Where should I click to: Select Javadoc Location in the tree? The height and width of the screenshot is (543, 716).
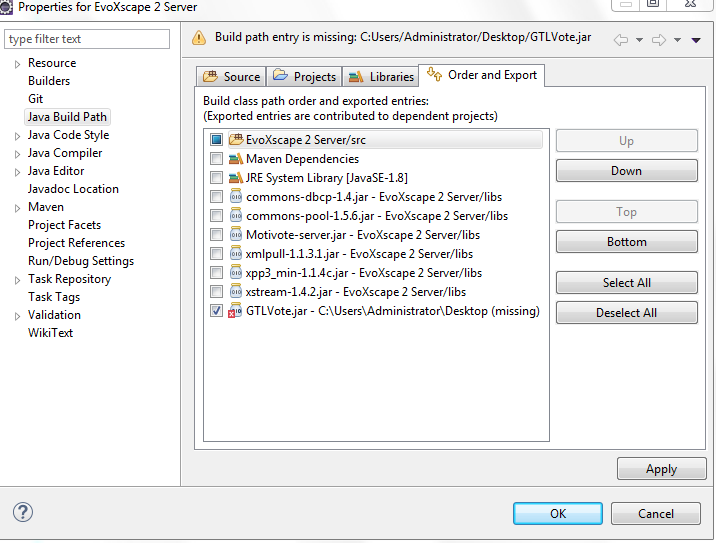[73, 189]
